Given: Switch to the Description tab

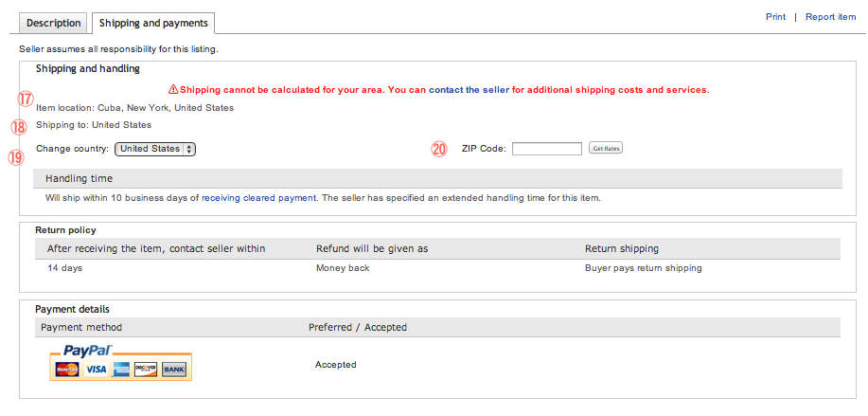Looking at the screenshot, I should pyautogui.click(x=54, y=23).
